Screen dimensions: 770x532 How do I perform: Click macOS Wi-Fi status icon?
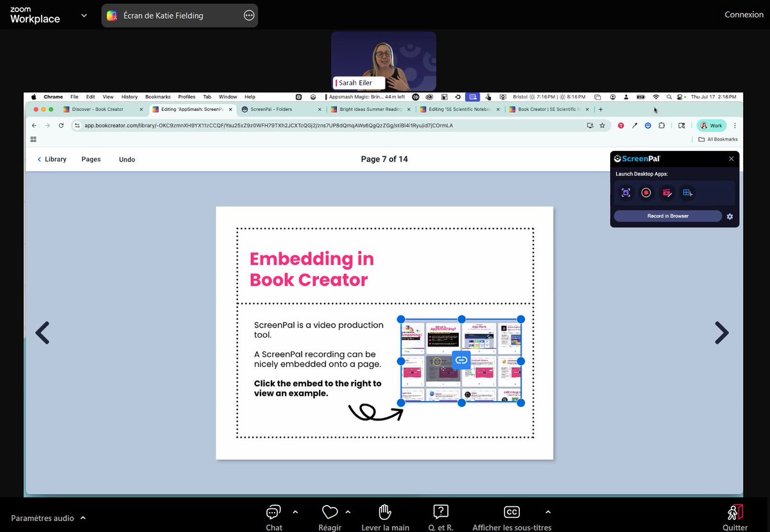(x=655, y=97)
